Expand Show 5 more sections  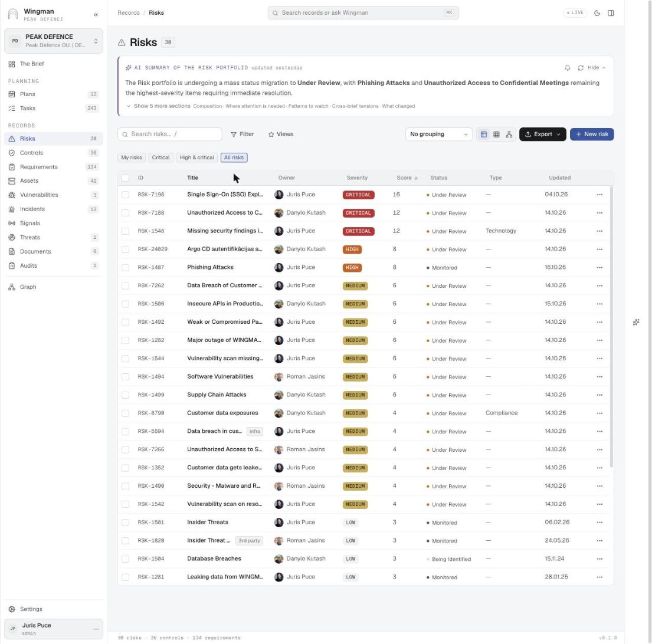click(x=158, y=106)
